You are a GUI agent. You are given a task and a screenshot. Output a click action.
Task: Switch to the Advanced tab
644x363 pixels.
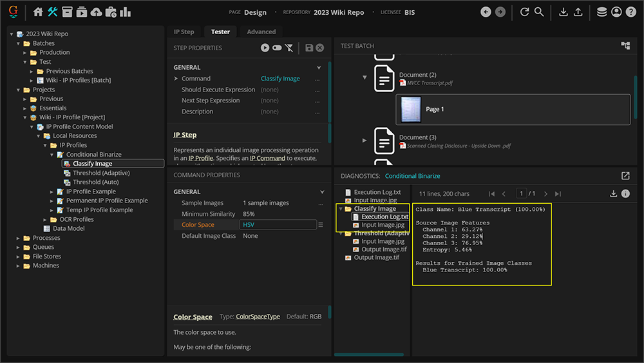coord(261,32)
